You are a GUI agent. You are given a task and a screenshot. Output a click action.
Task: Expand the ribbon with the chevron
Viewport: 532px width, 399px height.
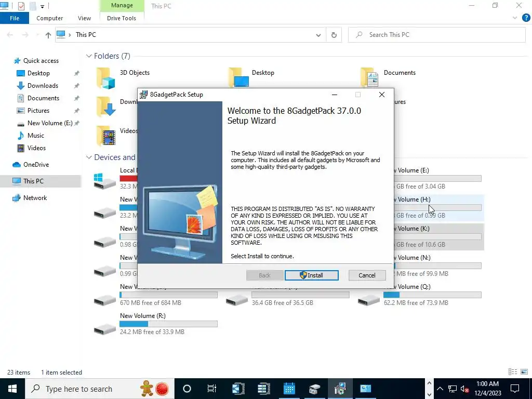coord(515,18)
